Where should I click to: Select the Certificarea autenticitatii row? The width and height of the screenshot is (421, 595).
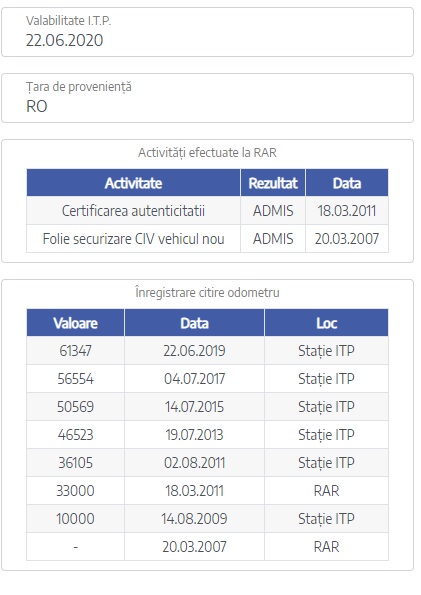click(207, 211)
